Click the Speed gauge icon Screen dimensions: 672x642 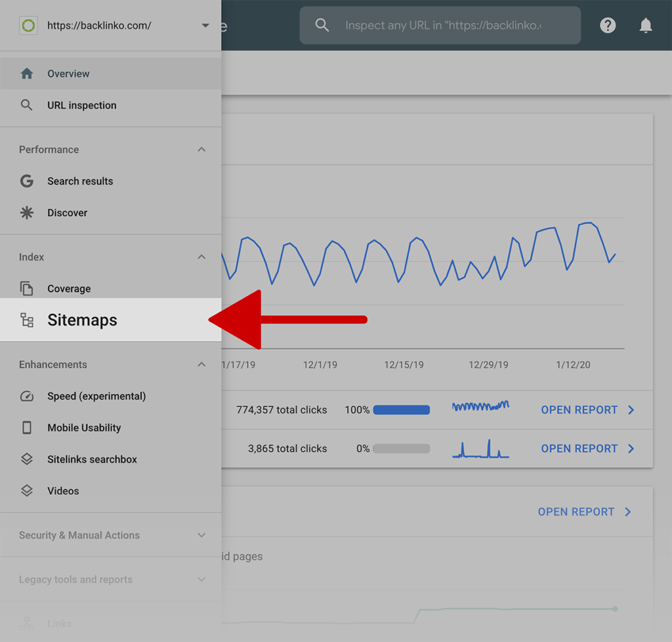click(x=27, y=396)
